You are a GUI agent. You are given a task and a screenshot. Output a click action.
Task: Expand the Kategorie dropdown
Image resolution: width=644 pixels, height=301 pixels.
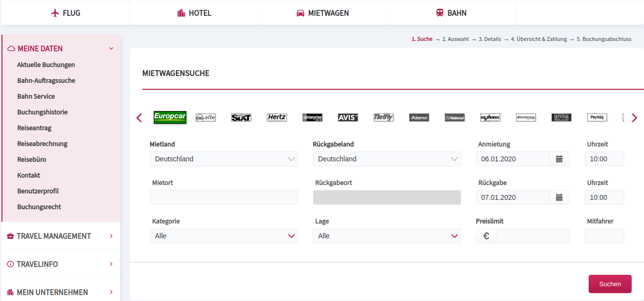[x=224, y=236]
